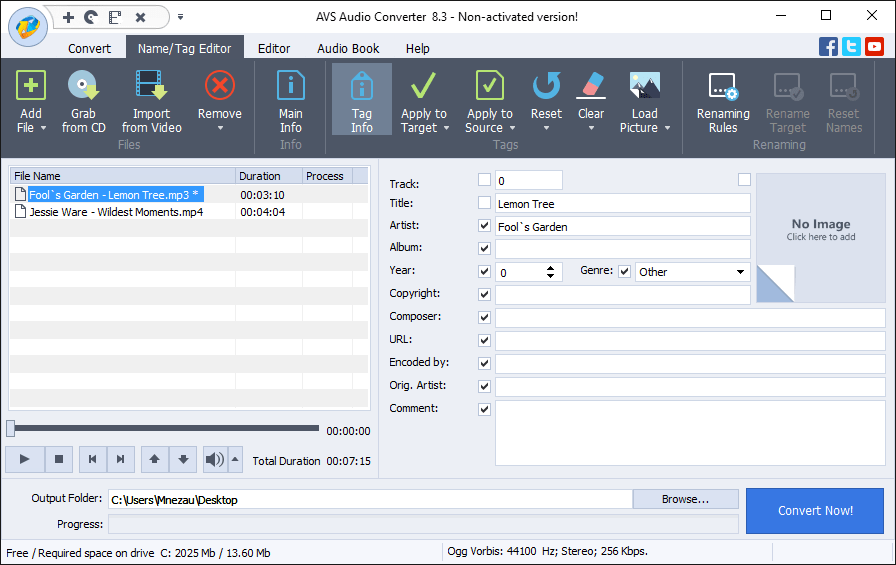Expand Apply to Target dropdown arrow
896x565 pixels.
pos(446,129)
